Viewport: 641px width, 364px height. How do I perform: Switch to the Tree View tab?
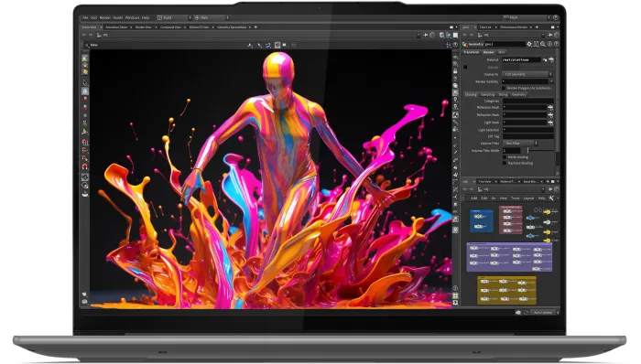(484, 182)
